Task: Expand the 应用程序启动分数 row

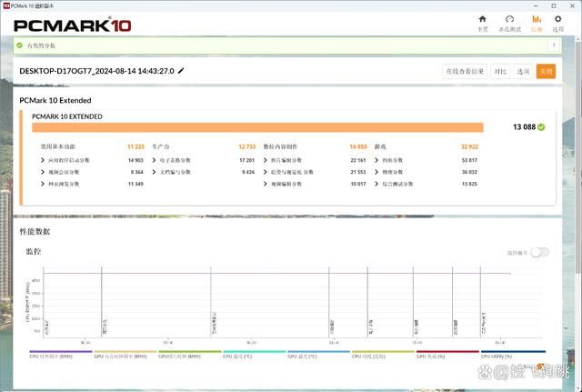Action: tap(42, 159)
